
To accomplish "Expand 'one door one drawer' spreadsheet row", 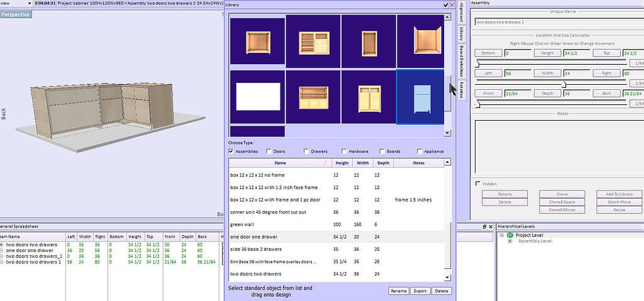I will tap(2, 251).
